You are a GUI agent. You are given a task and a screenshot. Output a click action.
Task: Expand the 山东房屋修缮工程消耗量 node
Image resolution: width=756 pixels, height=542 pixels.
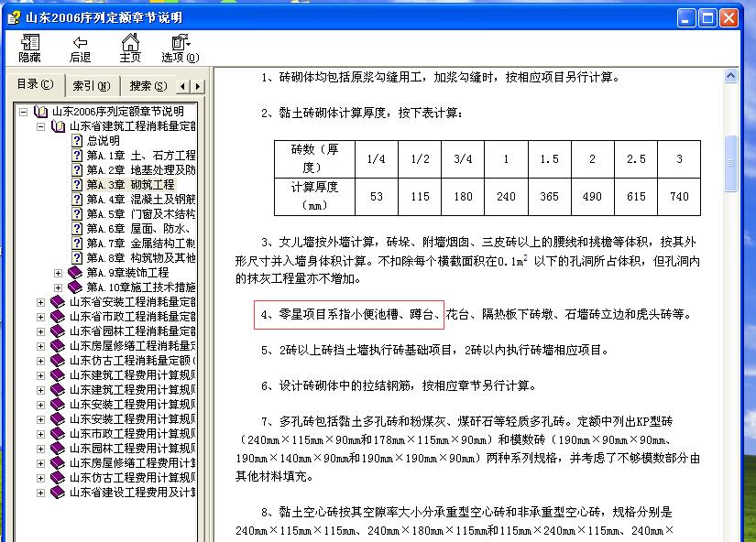[x=40, y=346]
